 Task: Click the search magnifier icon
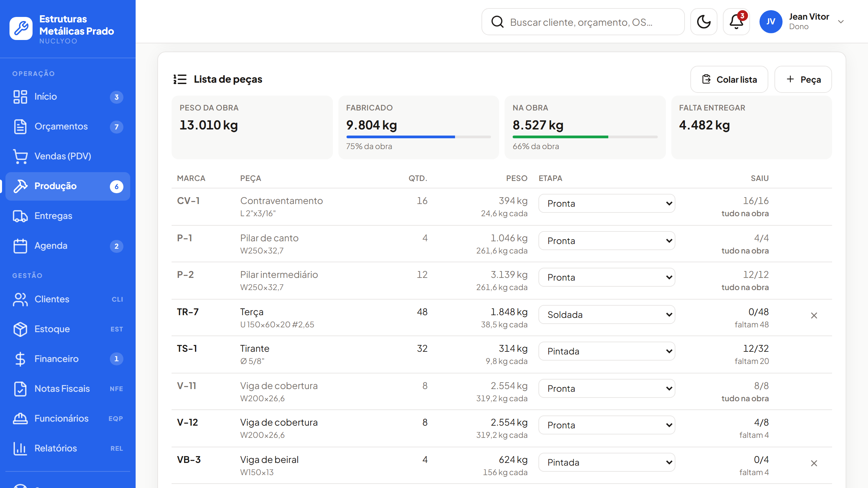click(497, 22)
